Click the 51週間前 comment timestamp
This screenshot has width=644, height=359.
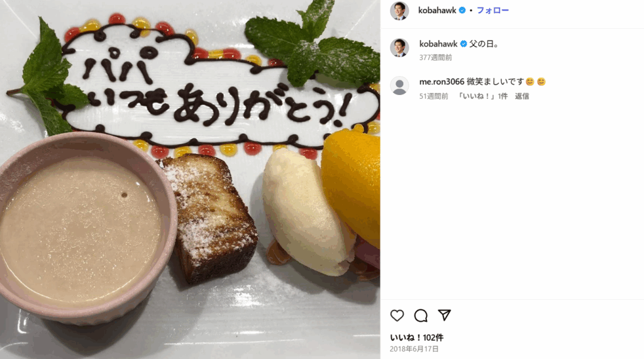(433, 96)
